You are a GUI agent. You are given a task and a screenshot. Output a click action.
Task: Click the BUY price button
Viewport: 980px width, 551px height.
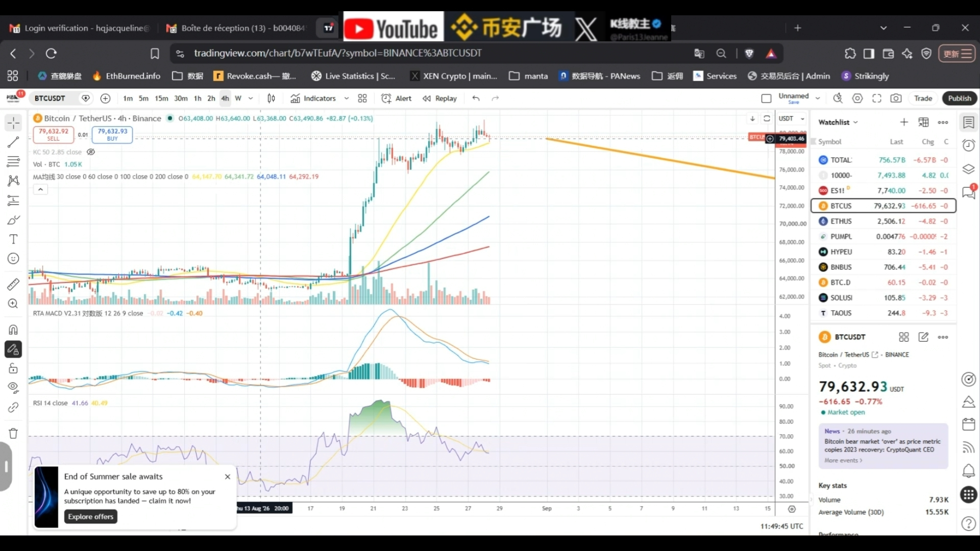tap(112, 135)
